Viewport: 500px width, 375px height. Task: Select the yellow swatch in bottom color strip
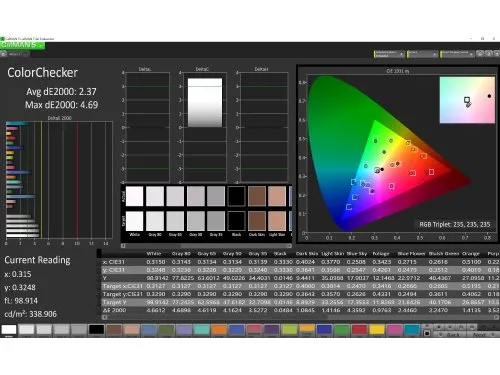[377, 329]
